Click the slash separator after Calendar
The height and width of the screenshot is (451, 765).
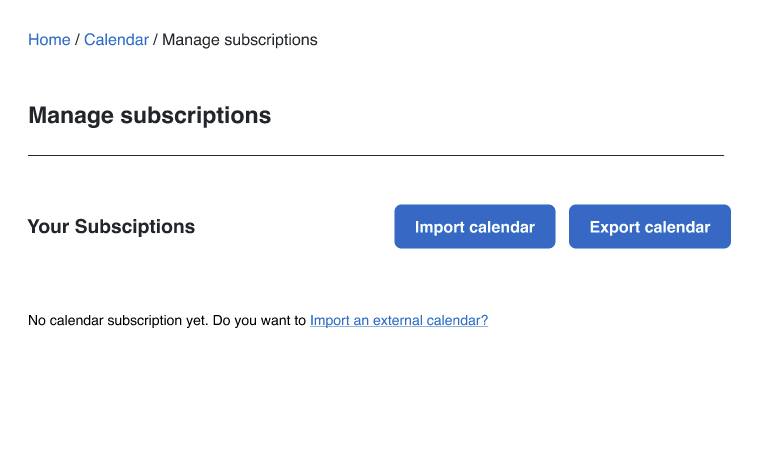155,40
